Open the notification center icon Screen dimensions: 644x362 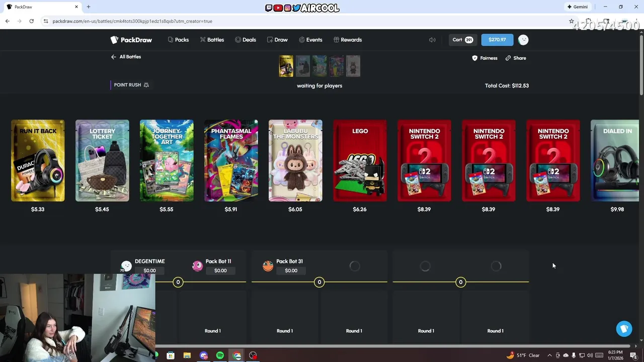[x=633, y=355]
